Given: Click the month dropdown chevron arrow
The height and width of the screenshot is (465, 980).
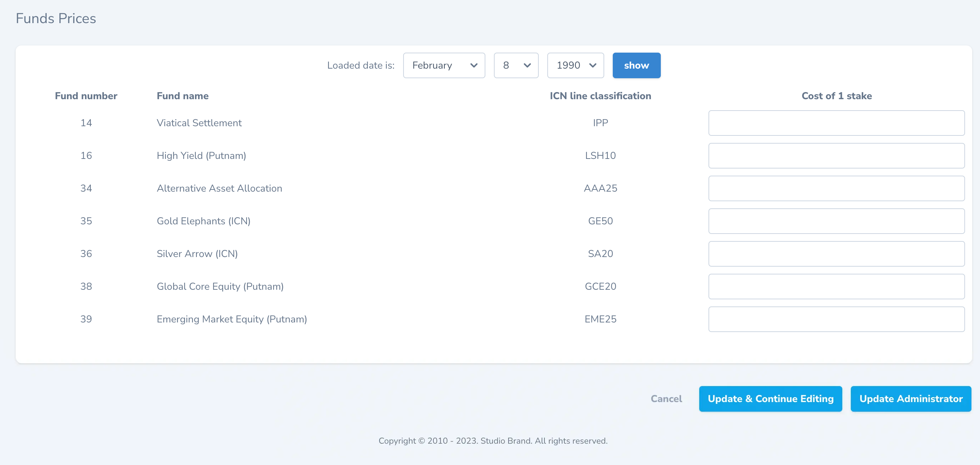Looking at the screenshot, I should click(x=474, y=65).
